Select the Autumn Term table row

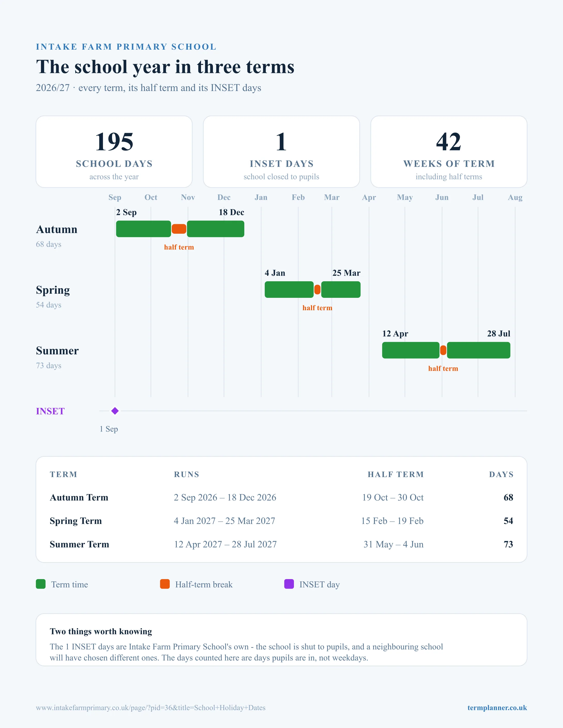281,497
